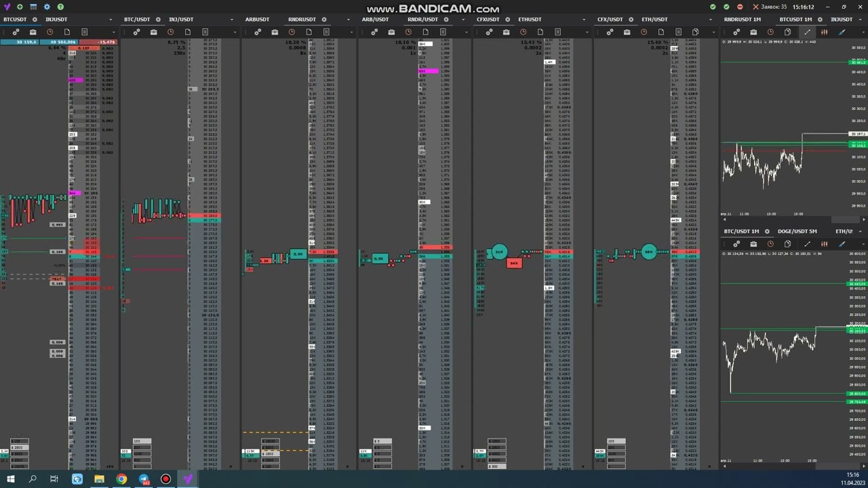
Task: Click briefcase icon in ARBUSDT panel toolbar
Action: [x=275, y=32]
